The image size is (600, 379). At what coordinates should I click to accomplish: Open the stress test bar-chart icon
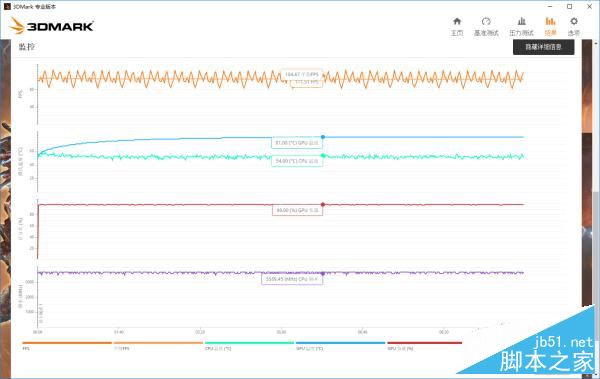(522, 21)
